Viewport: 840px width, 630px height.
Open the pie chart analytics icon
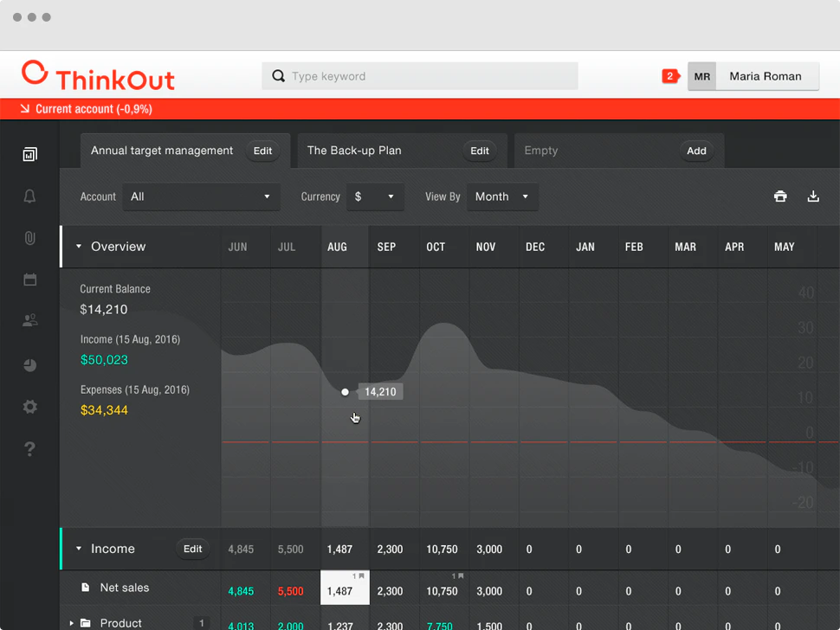point(30,365)
